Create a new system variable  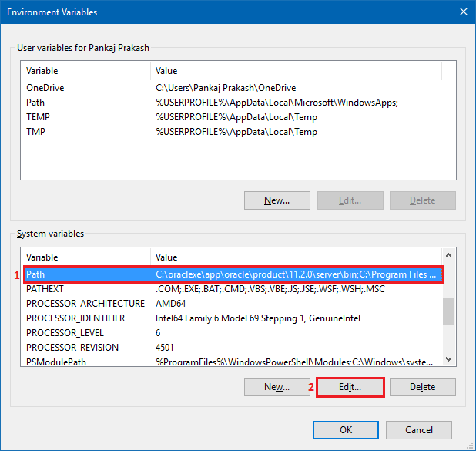click(277, 387)
